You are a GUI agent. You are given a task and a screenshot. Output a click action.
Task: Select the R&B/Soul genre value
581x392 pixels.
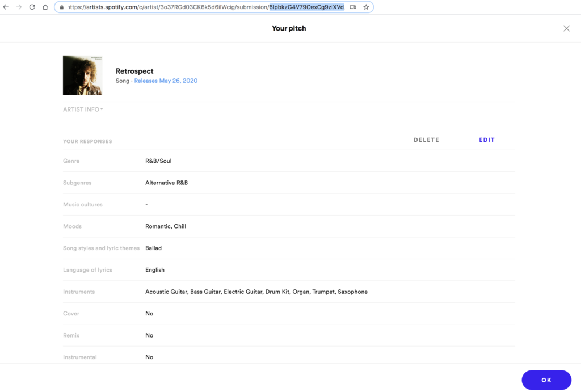[158, 161]
